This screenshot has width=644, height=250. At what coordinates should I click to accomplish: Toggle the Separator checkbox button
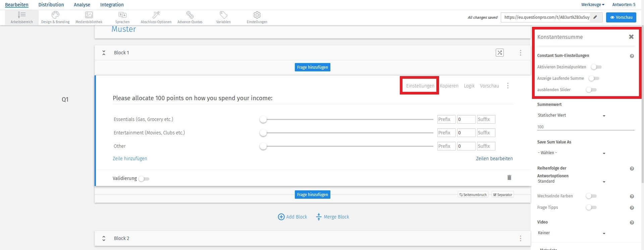(502, 195)
